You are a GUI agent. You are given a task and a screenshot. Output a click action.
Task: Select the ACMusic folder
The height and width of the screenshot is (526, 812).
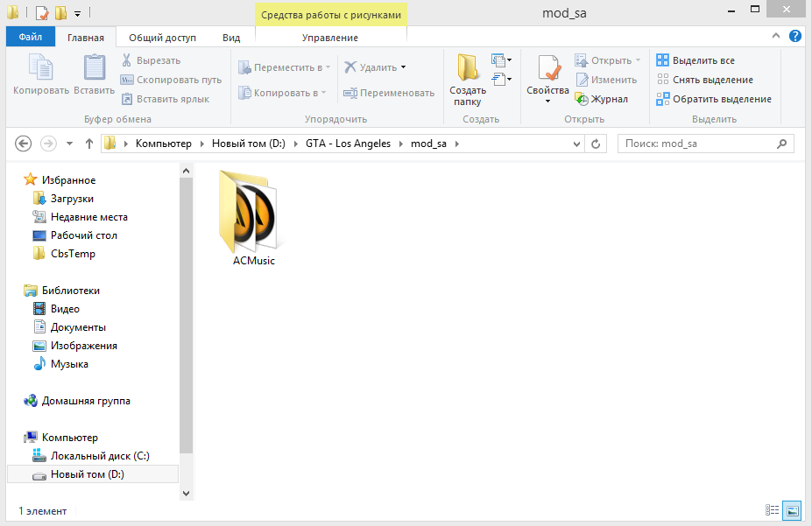click(253, 219)
